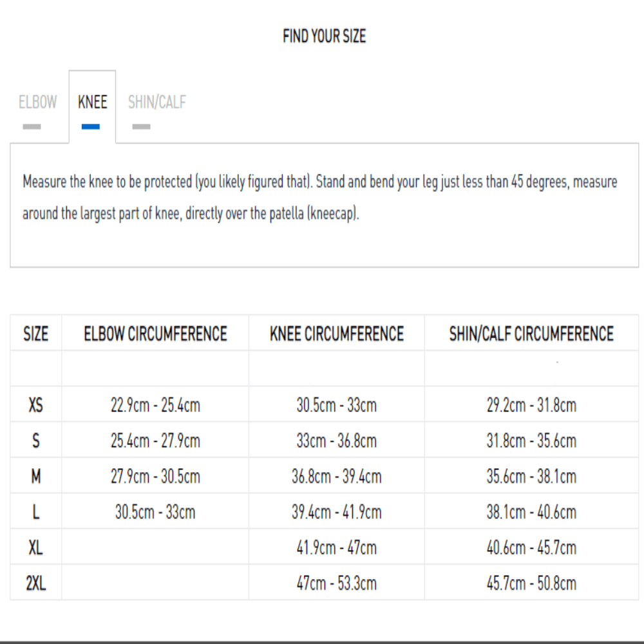Click the knee measuring instructions text
Screen dimensions: 644x644
pyautogui.click(x=319, y=198)
